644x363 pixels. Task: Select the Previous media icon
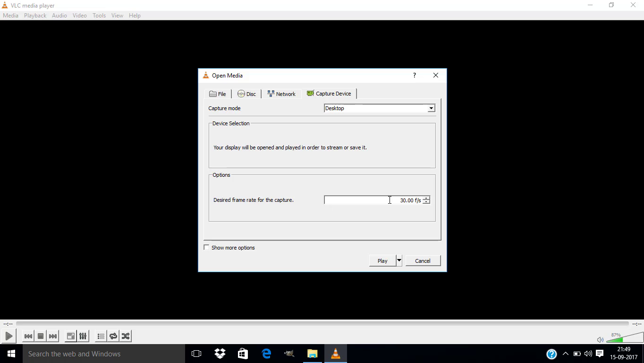pos(28,336)
